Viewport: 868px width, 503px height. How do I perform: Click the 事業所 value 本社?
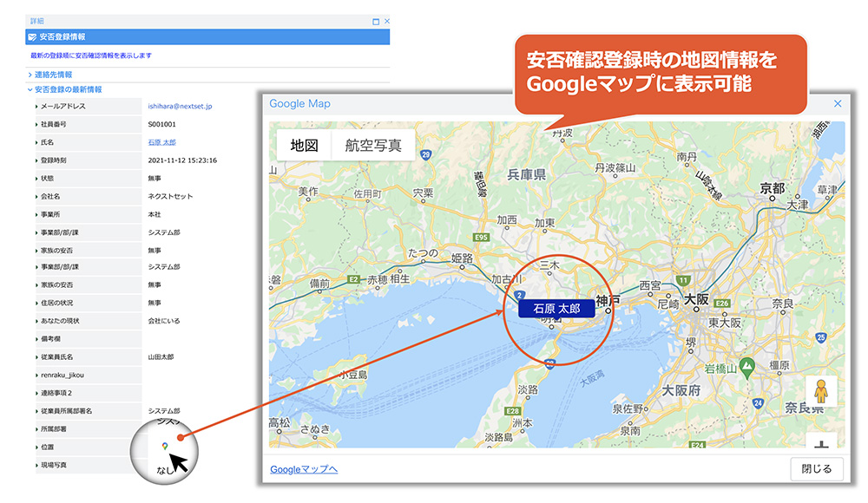(x=155, y=214)
